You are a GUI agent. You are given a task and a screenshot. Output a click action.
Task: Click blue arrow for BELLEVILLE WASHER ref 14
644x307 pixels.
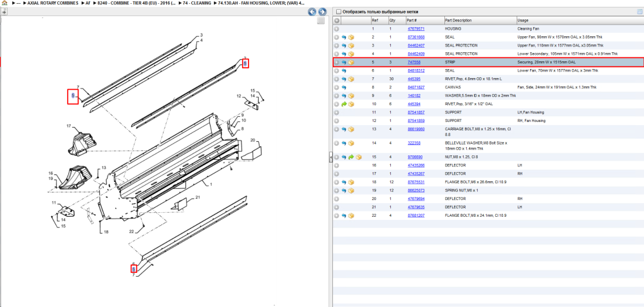coord(344,143)
